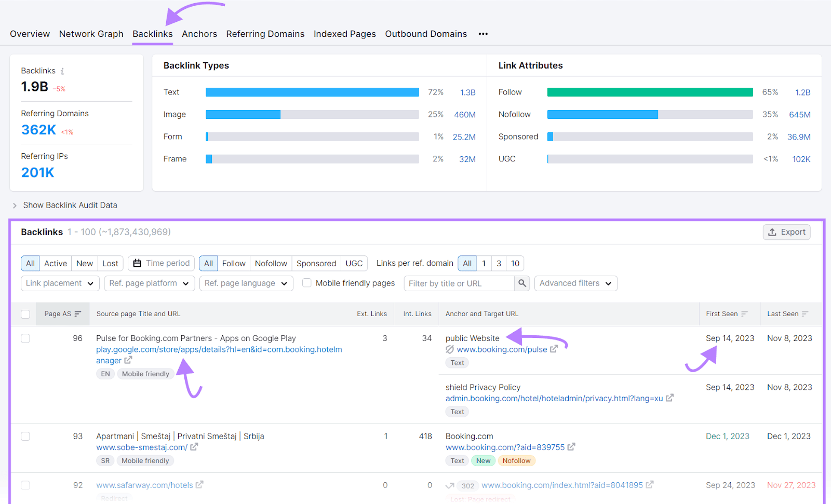Viewport: 831px width, 504px height.
Task: Switch to the Indexed Pages tab
Action: pyautogui.click(x=345, y=34)
